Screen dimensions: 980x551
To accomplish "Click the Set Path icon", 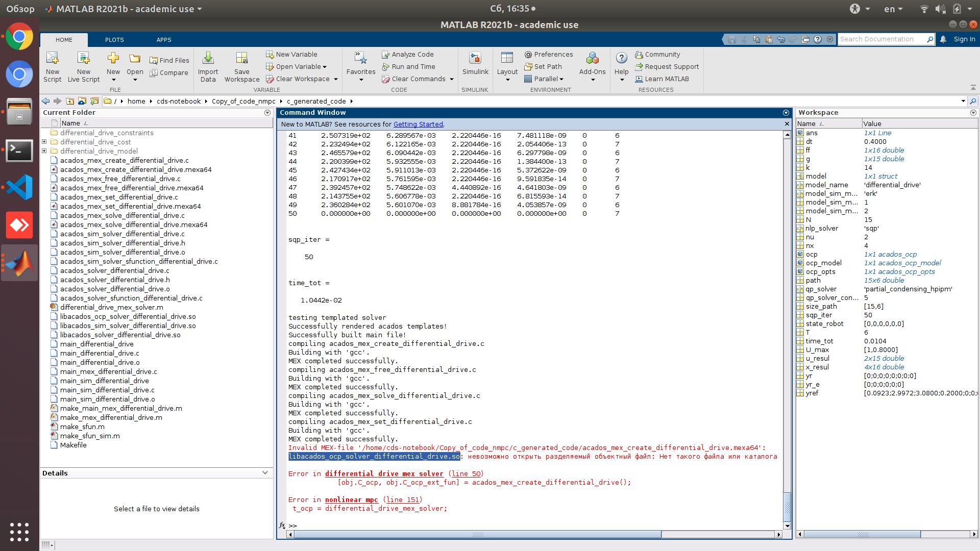I will [543, 66].
